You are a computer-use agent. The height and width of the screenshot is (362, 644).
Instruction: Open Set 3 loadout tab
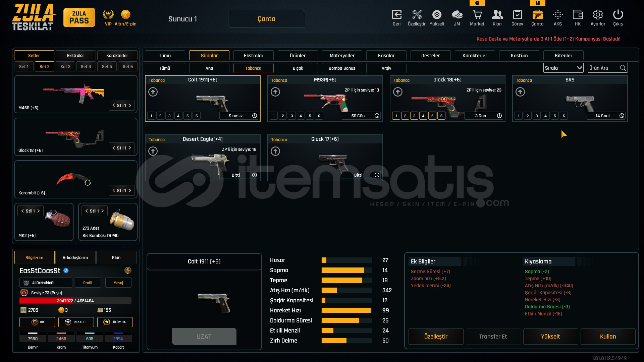[65, 66]
